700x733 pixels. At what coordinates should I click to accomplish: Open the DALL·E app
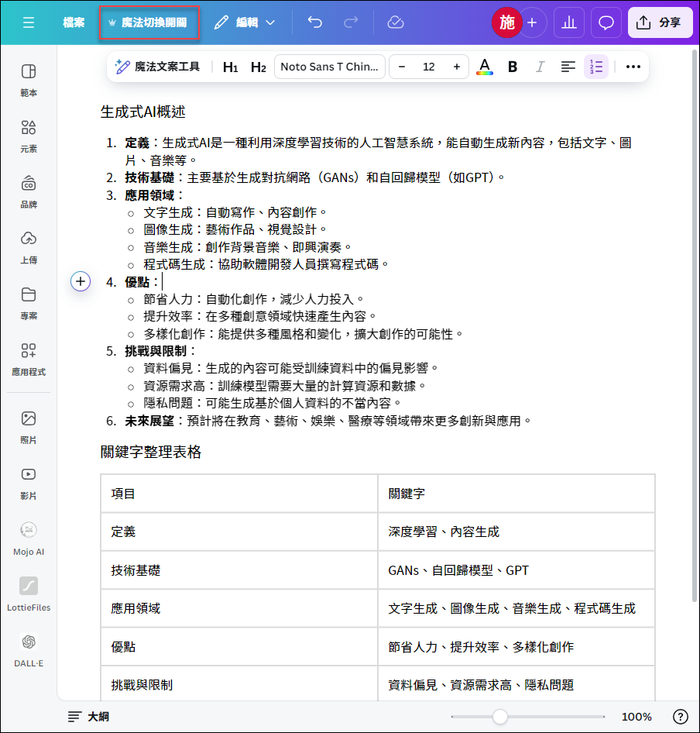29,650
